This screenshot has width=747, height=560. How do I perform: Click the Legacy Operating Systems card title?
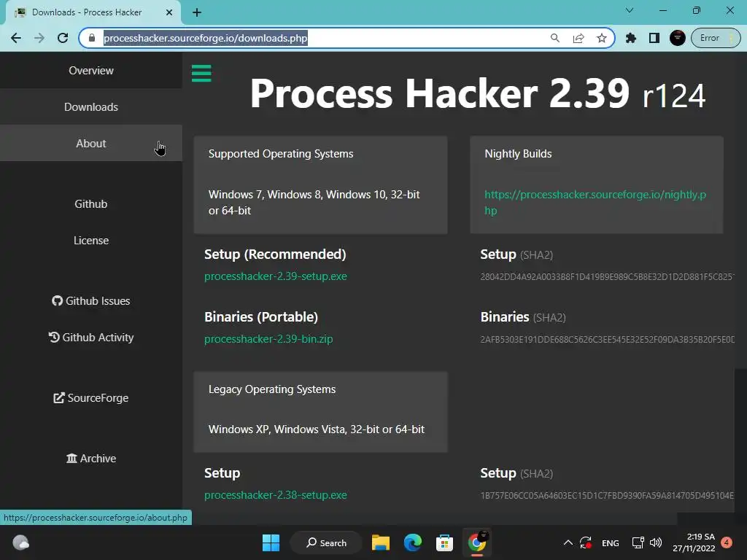coord(272,389)
